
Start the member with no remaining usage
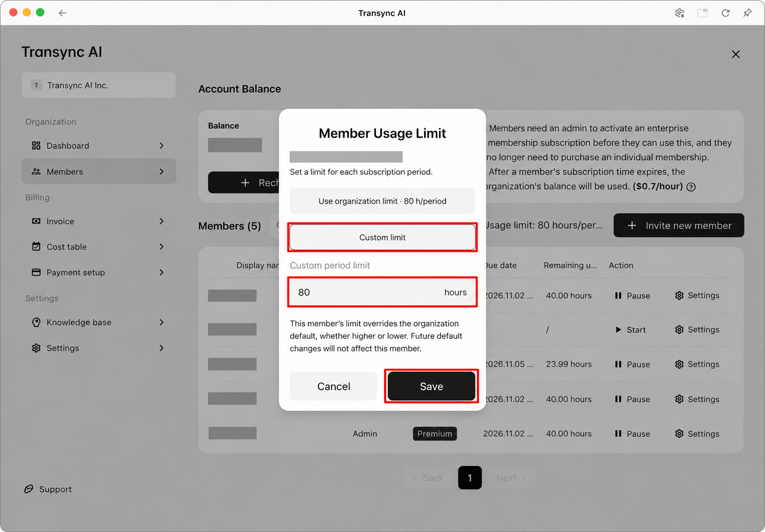click(x=630, y=330)
